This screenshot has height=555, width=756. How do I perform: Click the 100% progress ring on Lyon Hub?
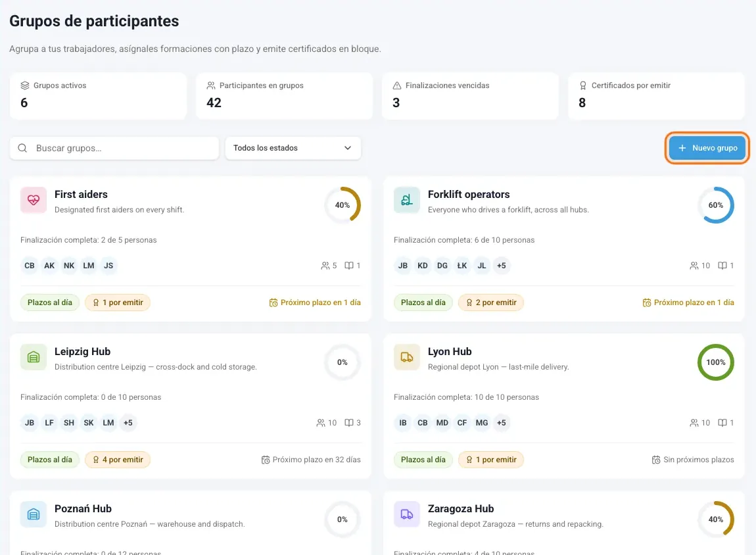(715, 362)
